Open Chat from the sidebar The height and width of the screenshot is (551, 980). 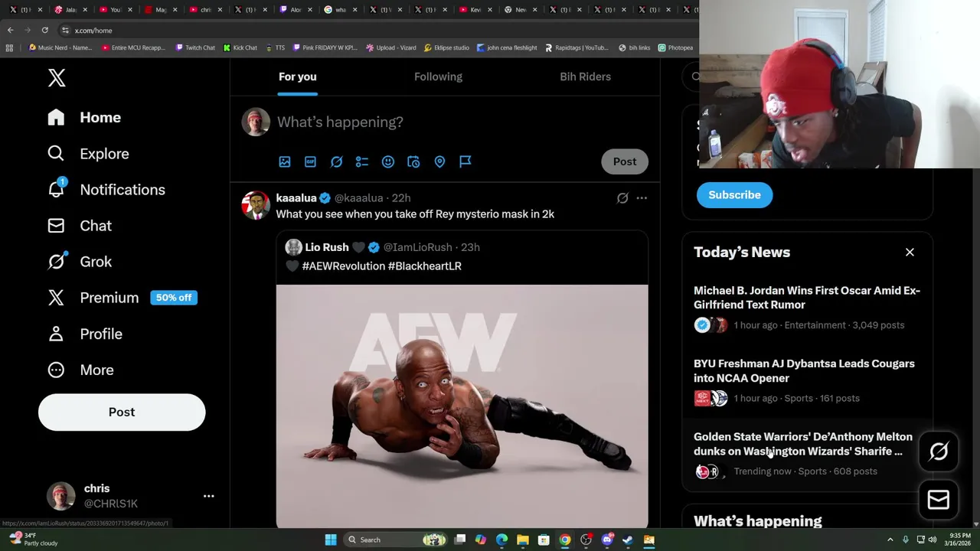pos(79,226)
